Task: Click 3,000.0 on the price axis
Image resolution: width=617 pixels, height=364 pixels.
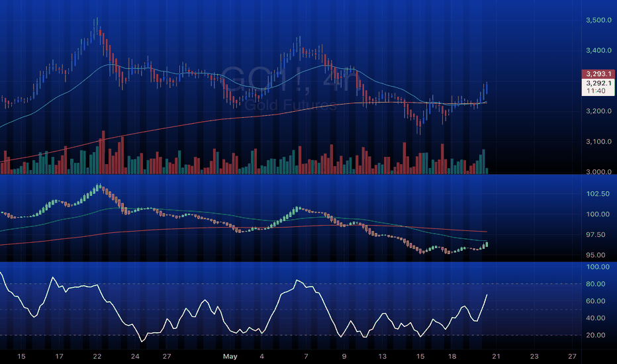Action: coord(598,171)
